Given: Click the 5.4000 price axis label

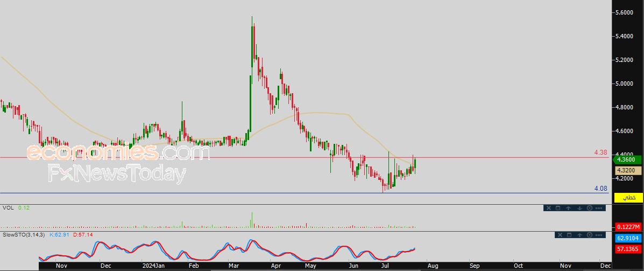Looking at the screenshot, I should (624, 36).
